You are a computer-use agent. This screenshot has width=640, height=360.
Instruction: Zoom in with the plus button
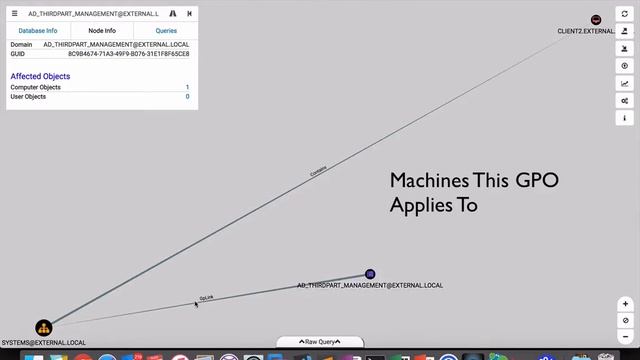[625, 304]
